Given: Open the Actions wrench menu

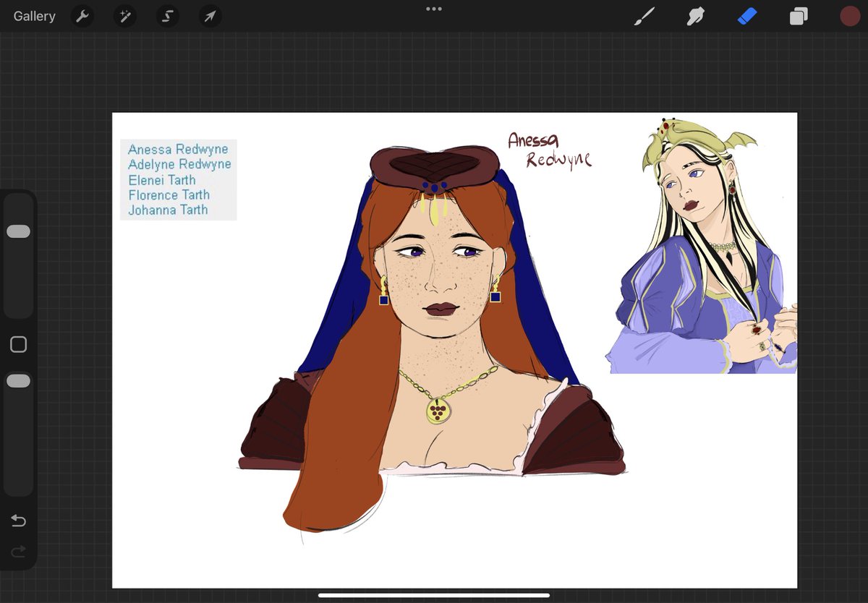Looking at the screenshot, I should point(83,16).
